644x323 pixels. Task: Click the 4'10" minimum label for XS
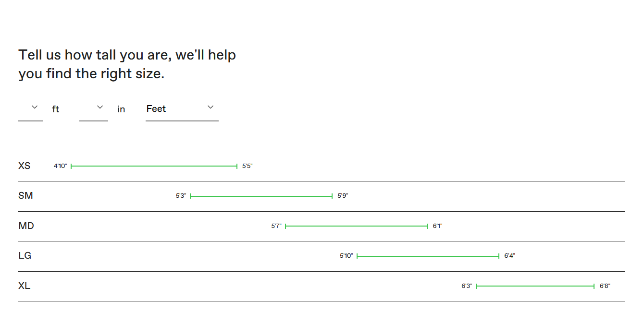click(61, 166)
